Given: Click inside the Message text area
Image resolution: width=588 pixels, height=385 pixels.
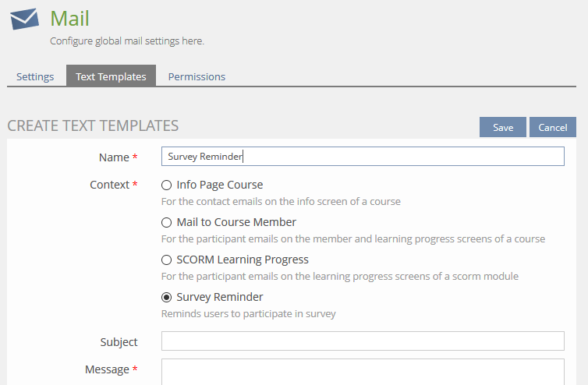Looking at the screenshot, I should point(362,373).
